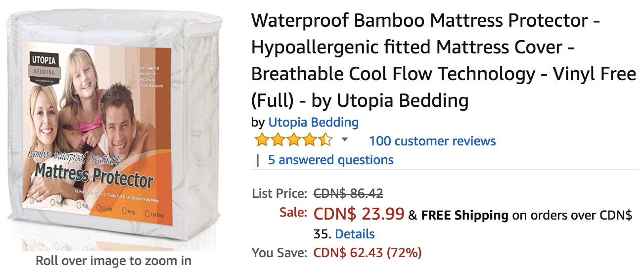Screen dimensions: 644x273
Task: Open the Utopia Bedding brand link
Action: (x=313, y=122)
